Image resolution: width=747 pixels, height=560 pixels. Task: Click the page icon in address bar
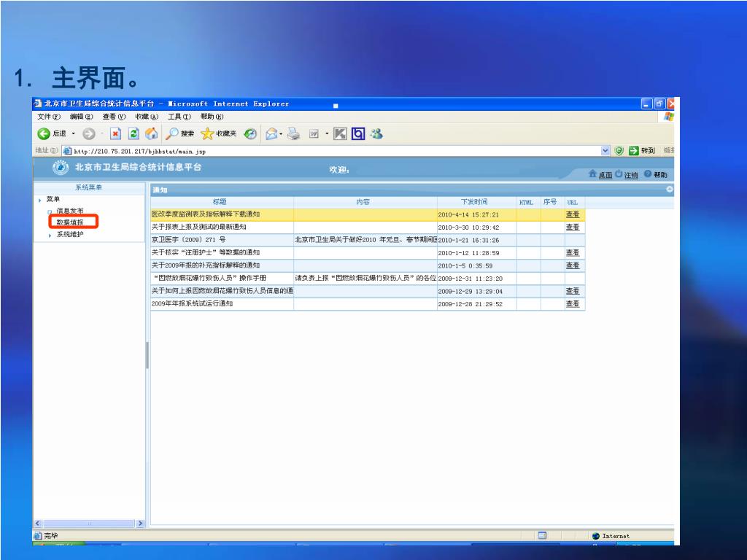coord(68,151)
